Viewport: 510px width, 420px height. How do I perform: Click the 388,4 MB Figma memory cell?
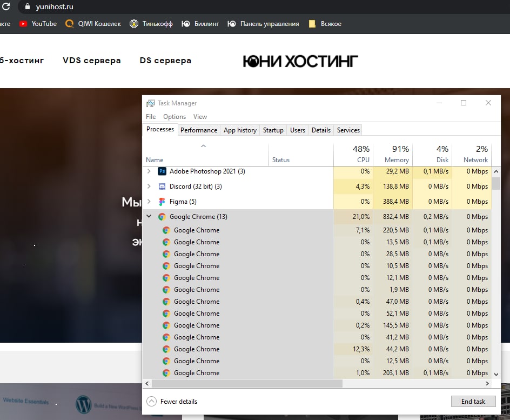tap(393, 202)
